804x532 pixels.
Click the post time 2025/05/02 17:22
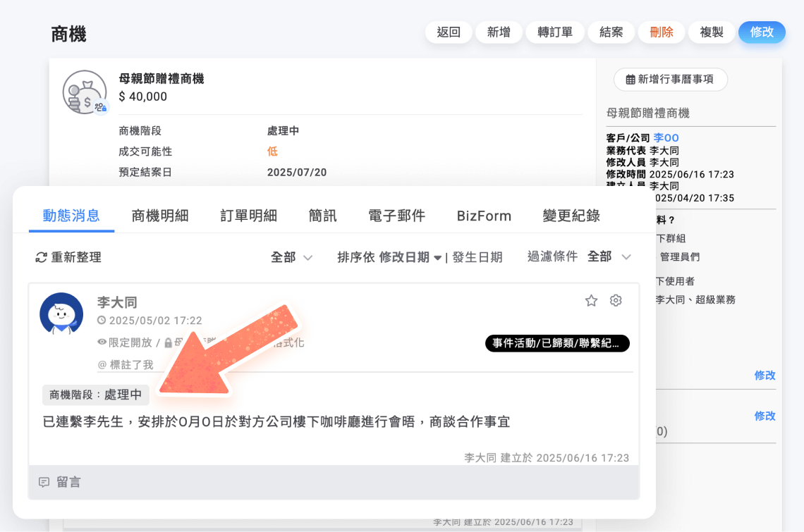click(x=155, y=321)
